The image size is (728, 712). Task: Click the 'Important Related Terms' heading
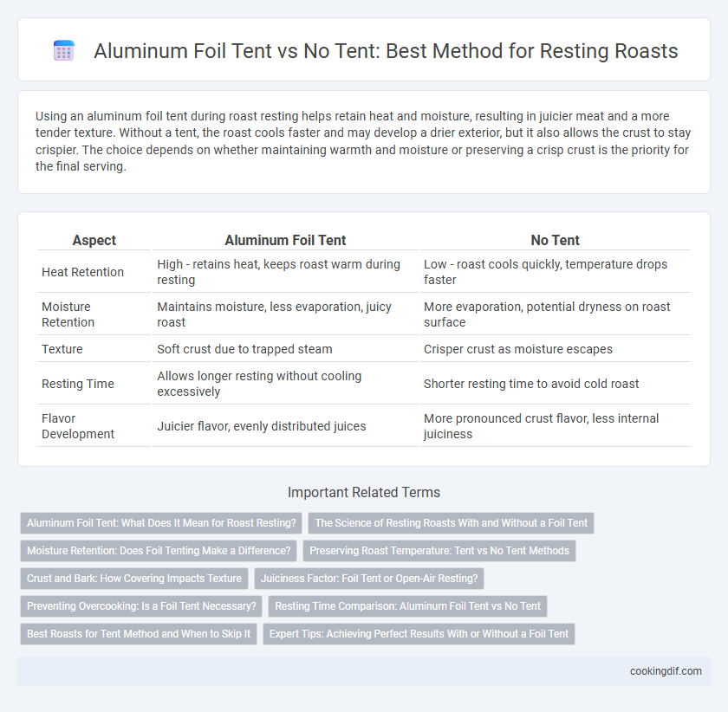click(364, 492)
